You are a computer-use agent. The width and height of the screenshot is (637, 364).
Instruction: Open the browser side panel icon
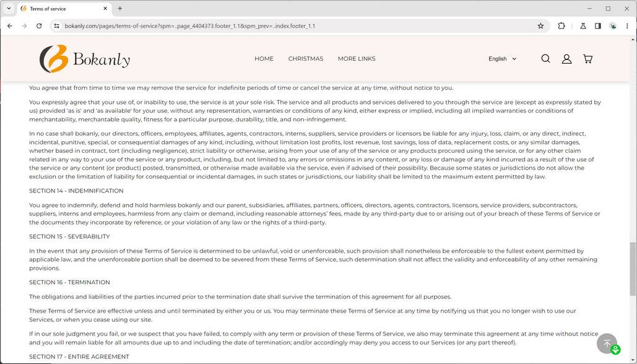[597, 25]
